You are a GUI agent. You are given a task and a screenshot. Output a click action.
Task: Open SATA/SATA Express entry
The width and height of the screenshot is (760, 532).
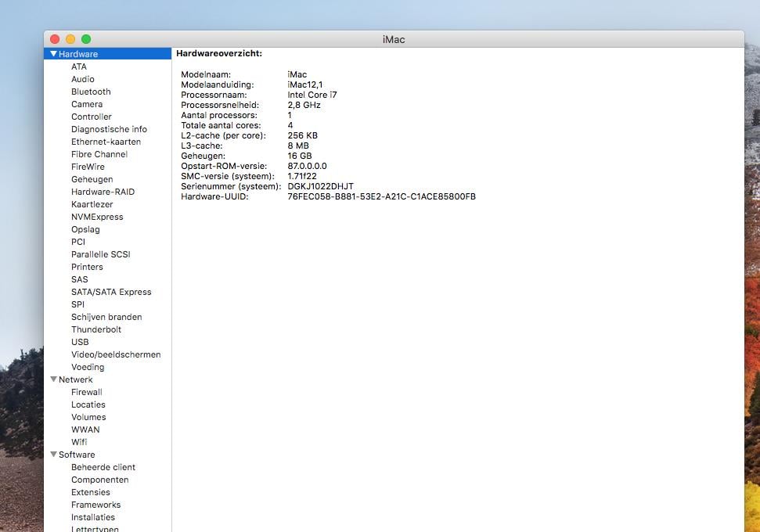[x=111, y=292]
